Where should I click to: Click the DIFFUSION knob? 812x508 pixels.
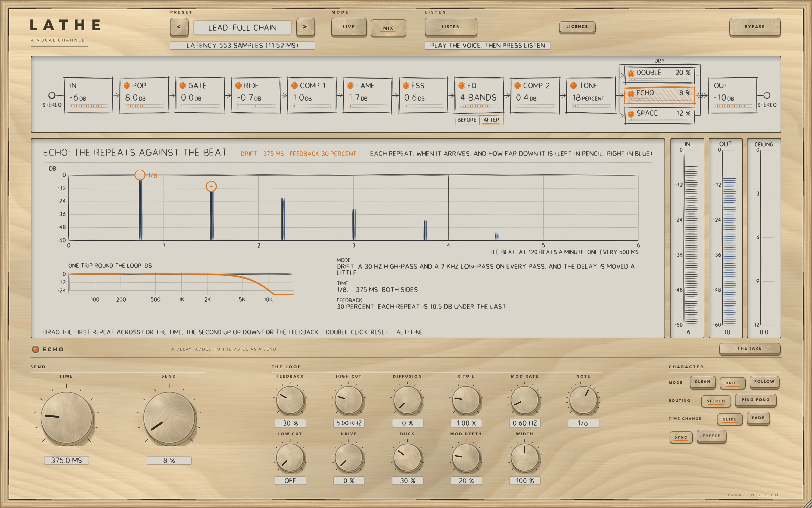point(407,400)
